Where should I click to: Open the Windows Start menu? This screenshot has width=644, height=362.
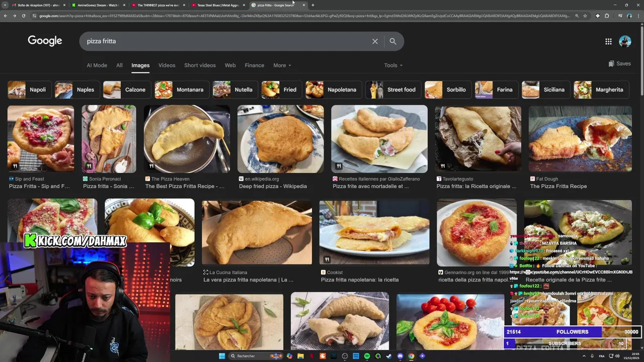click(x=222, y=356)
